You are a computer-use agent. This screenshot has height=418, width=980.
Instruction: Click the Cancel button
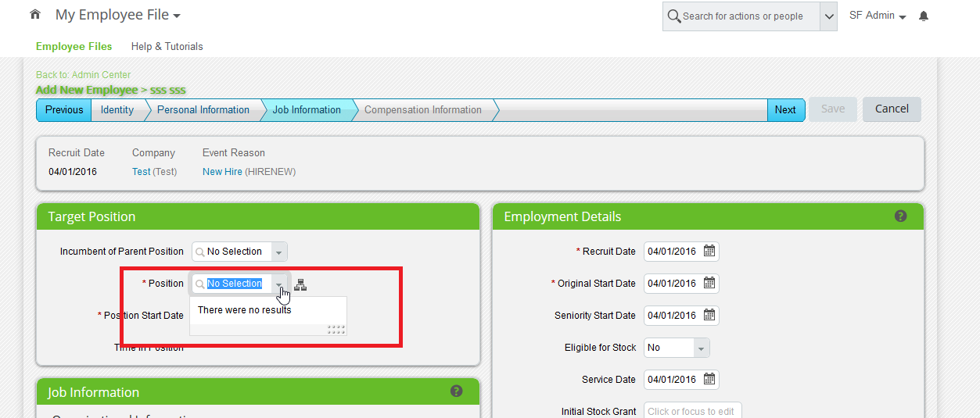coord(892,109)
